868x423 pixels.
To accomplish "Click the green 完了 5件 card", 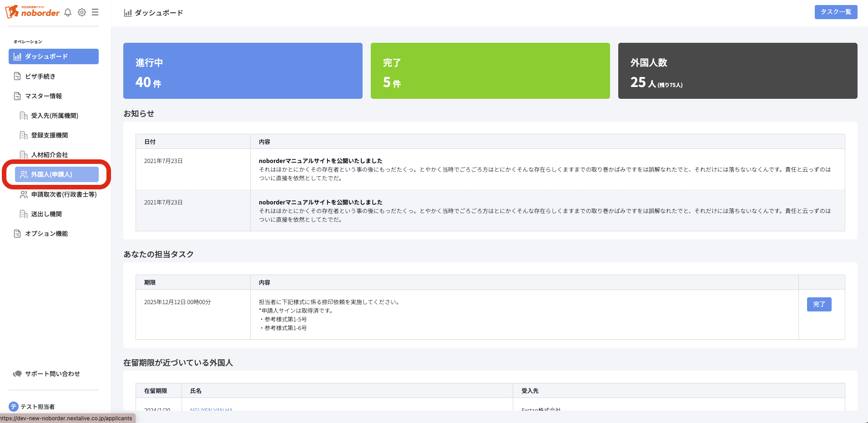I will (490, 71).
